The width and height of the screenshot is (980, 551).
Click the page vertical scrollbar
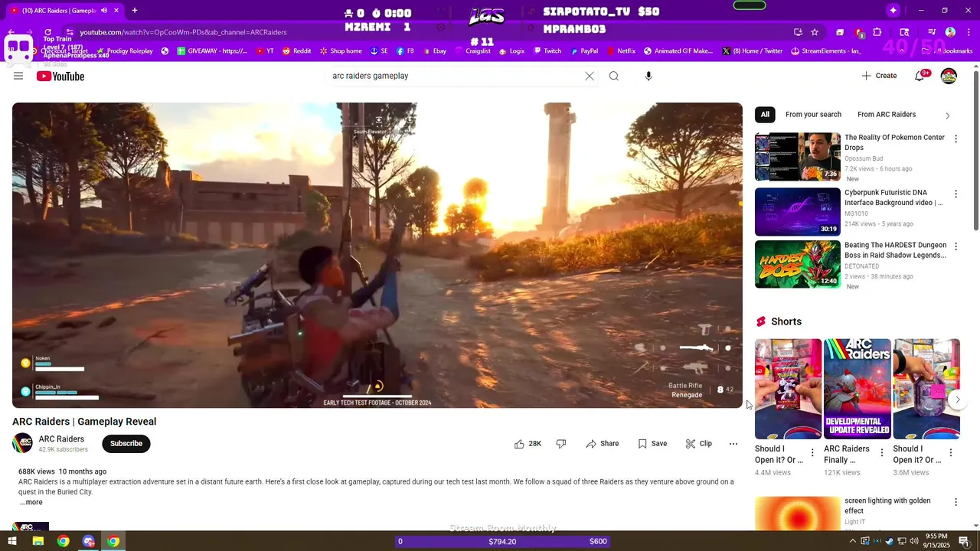pyautogui.click(x=975, y=149)
